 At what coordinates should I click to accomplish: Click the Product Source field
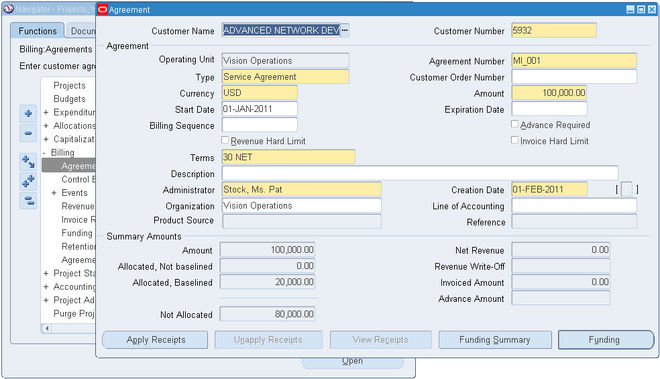click(301, 221)
